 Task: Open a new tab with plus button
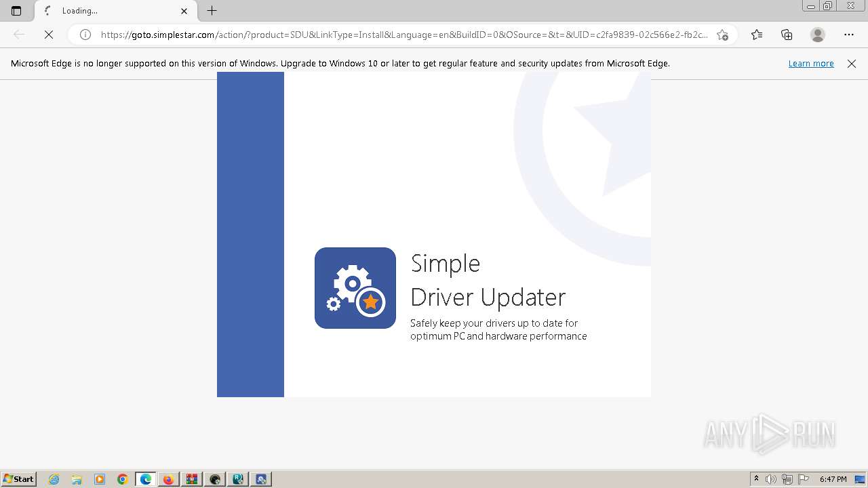pyautogui.click(x=212, y=11)
